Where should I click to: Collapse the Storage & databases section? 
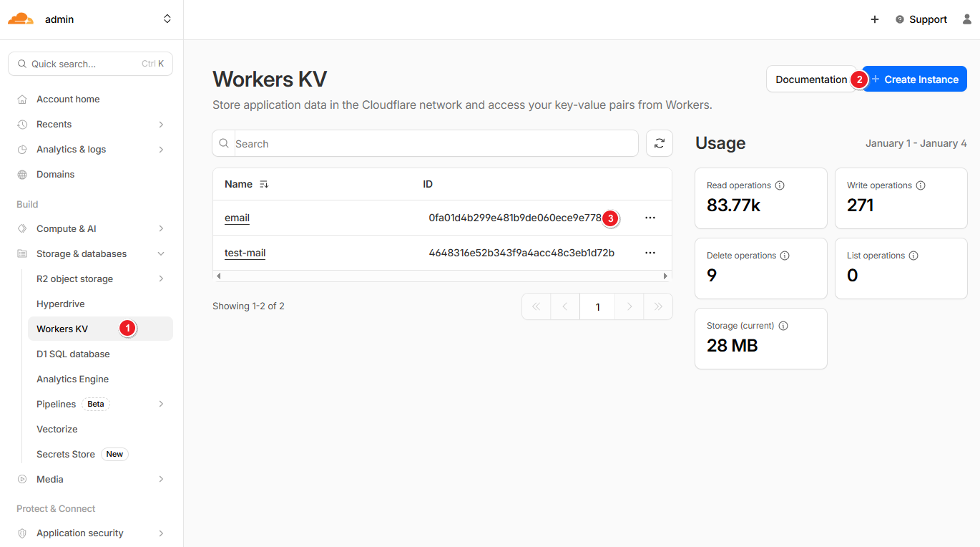tap(161, 254)
